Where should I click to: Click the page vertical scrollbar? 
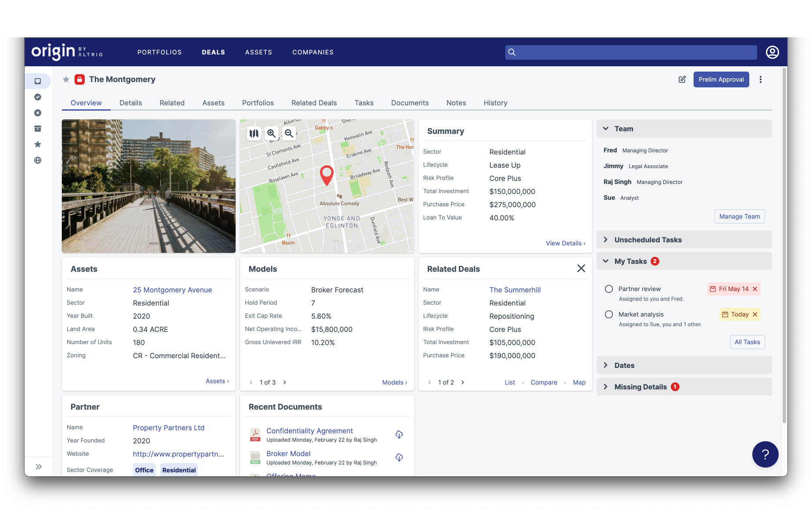[x=784, y=246]
